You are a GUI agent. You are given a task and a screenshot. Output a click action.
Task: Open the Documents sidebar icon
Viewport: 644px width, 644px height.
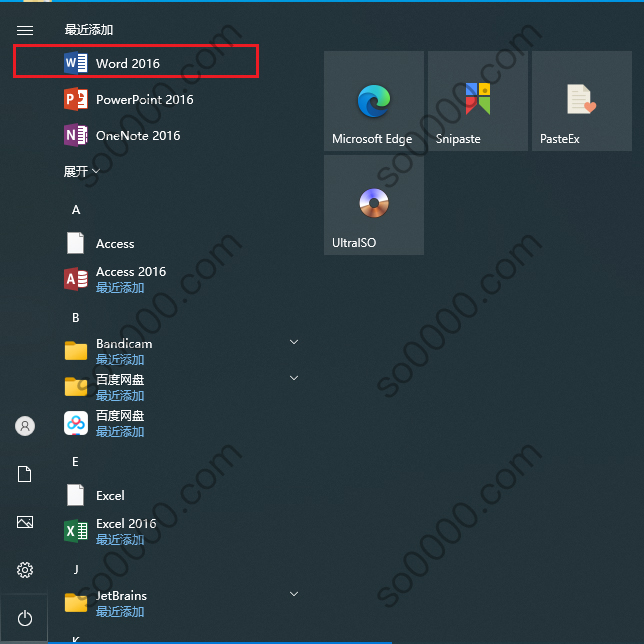(25, 474)
